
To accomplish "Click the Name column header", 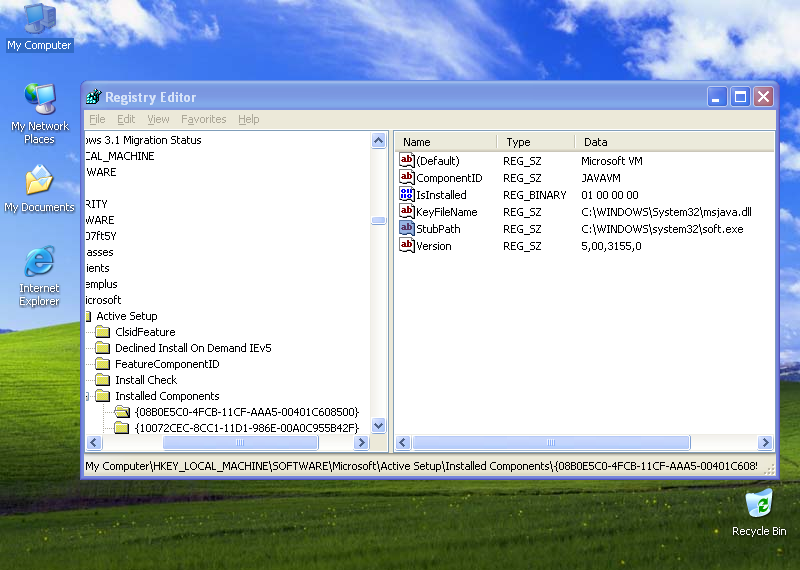I will [446, 141].
